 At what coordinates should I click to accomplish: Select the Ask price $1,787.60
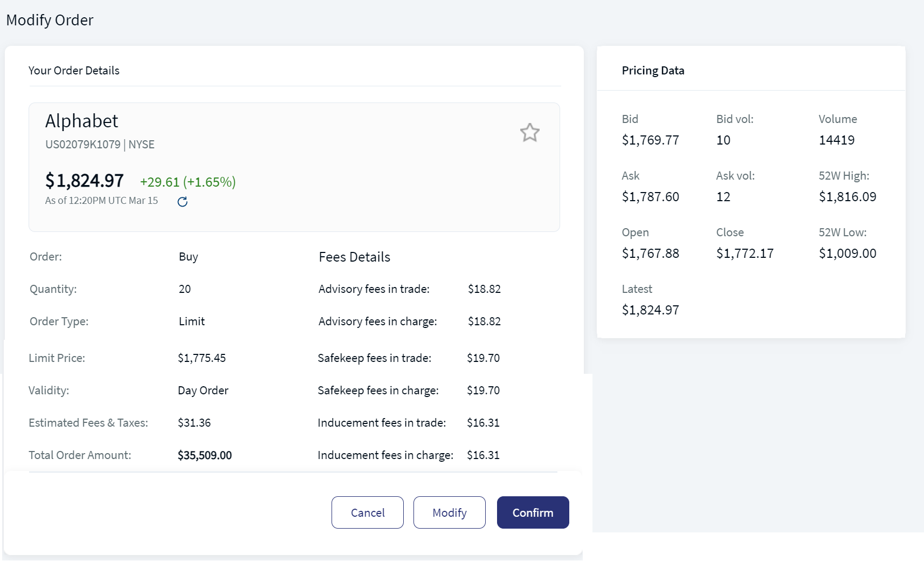[650, 197]
